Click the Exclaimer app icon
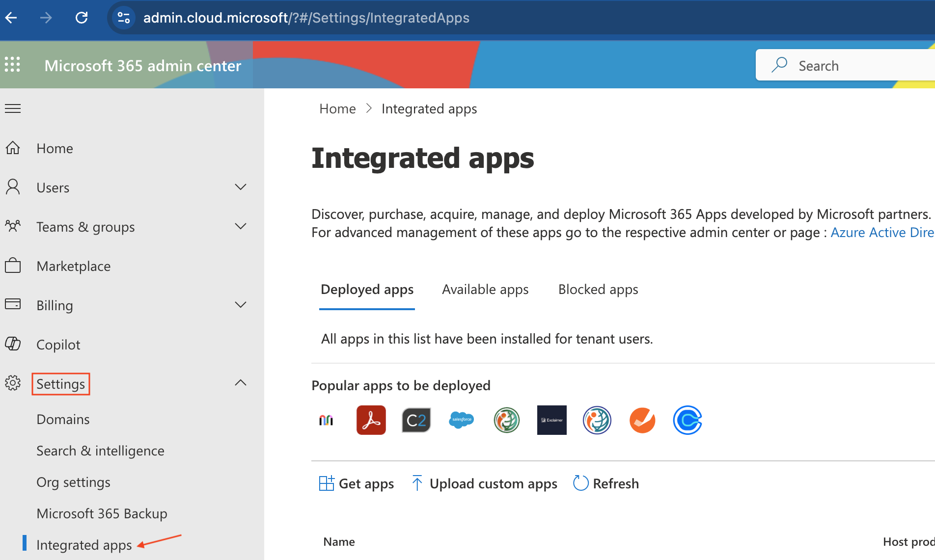This screenshot has height=560, width=935. (552, 420)
